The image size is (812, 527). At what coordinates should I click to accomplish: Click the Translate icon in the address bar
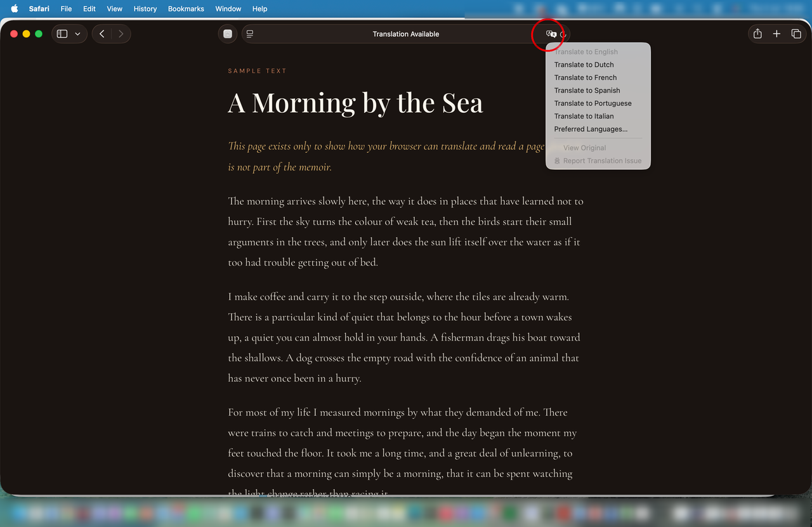click(551, 34)
